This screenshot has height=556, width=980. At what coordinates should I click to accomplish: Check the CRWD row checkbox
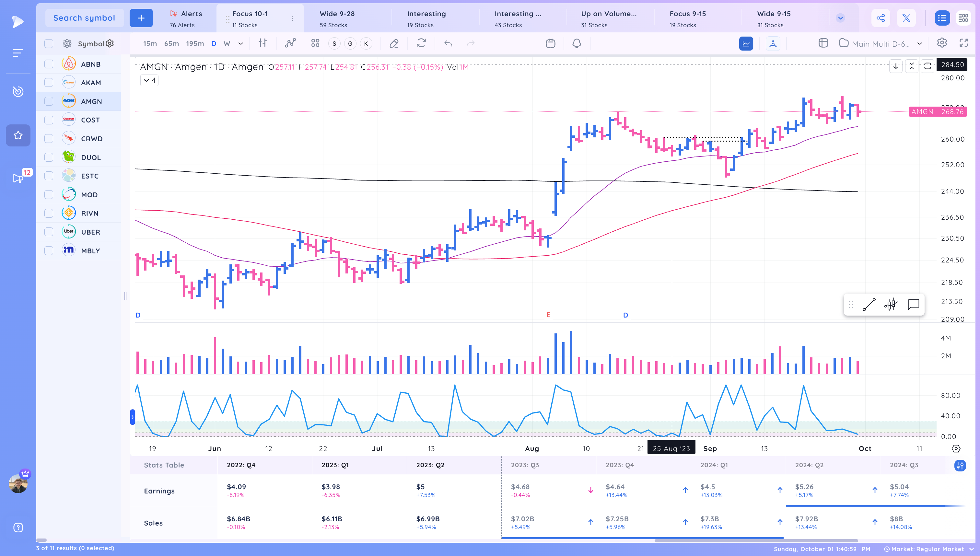pos(49,139)
